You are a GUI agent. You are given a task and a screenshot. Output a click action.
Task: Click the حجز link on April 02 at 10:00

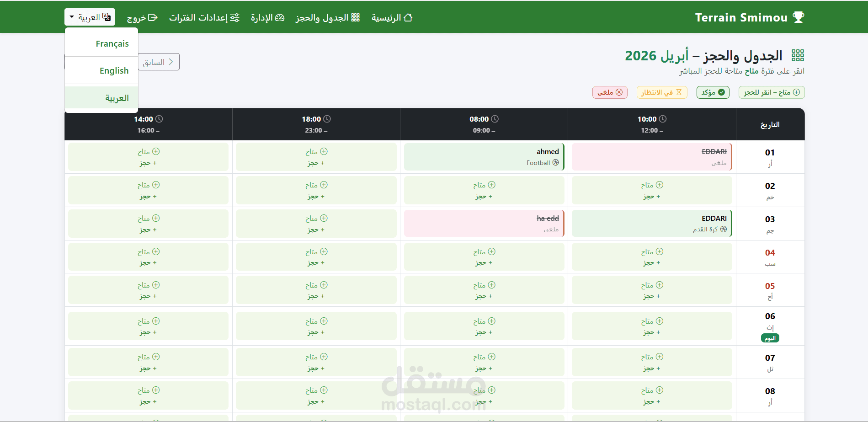click(651, 196)
